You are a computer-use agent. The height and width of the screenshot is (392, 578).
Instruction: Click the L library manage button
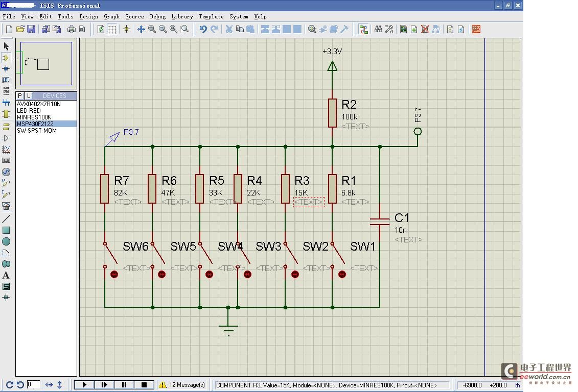pos(29,95)
